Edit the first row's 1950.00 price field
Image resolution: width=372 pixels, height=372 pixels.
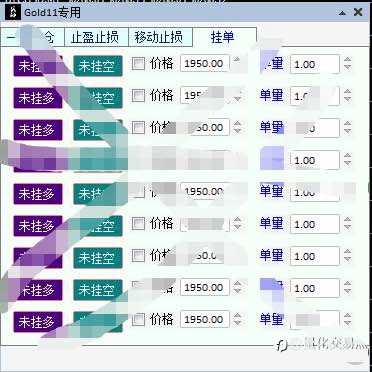[x=205, y=63]
